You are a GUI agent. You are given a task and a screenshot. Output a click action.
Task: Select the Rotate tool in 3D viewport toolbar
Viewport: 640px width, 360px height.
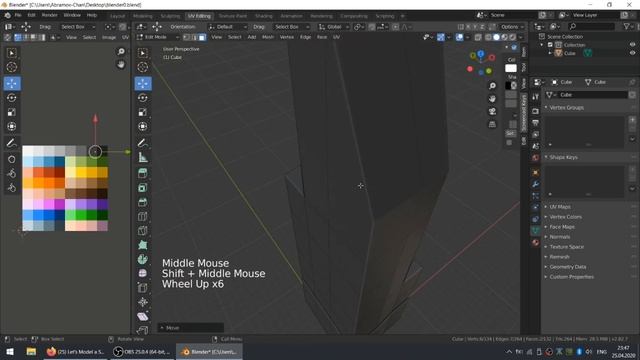tap(143, 98)
